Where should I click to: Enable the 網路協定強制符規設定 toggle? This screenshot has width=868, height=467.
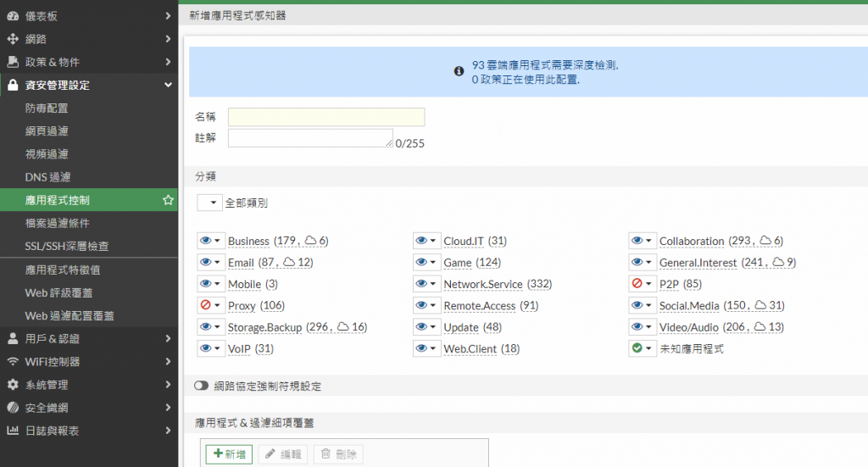click(x=201, y=386)
